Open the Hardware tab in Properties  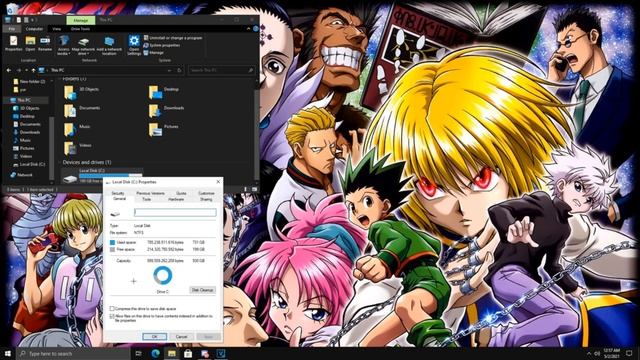pyautogui.click(x=176, y=199)
